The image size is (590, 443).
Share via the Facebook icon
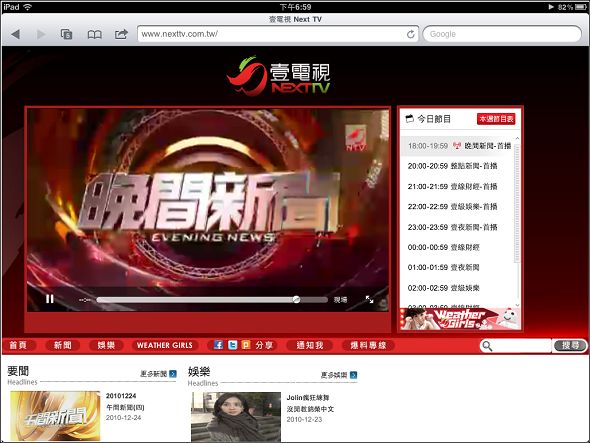(218, 345)
